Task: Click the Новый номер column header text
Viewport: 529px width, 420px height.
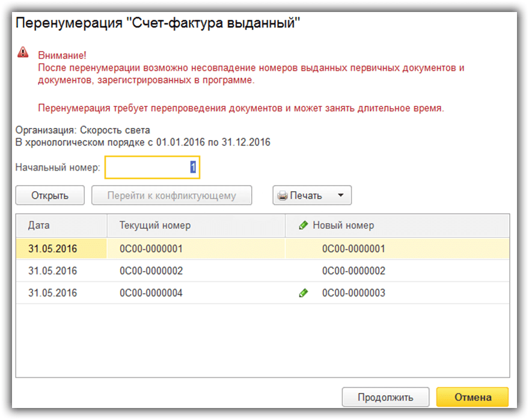Action: tap(343, 225)
